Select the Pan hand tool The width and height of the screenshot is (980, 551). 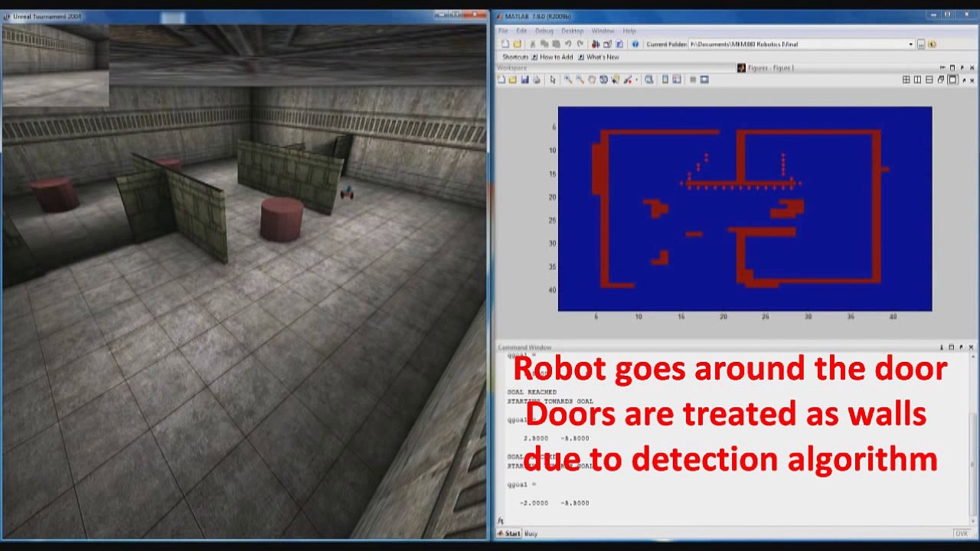coord(592,80)
